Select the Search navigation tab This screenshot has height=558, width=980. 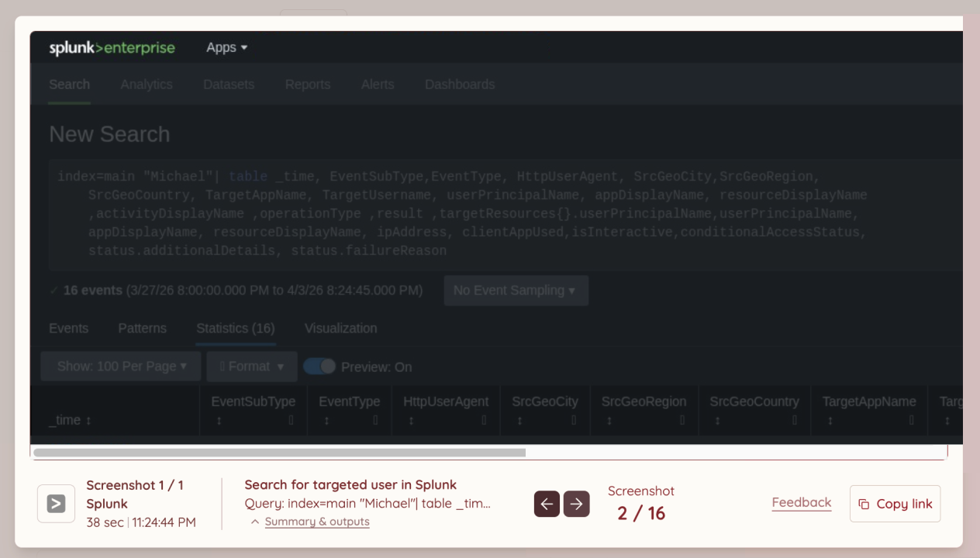click(70, 84)
